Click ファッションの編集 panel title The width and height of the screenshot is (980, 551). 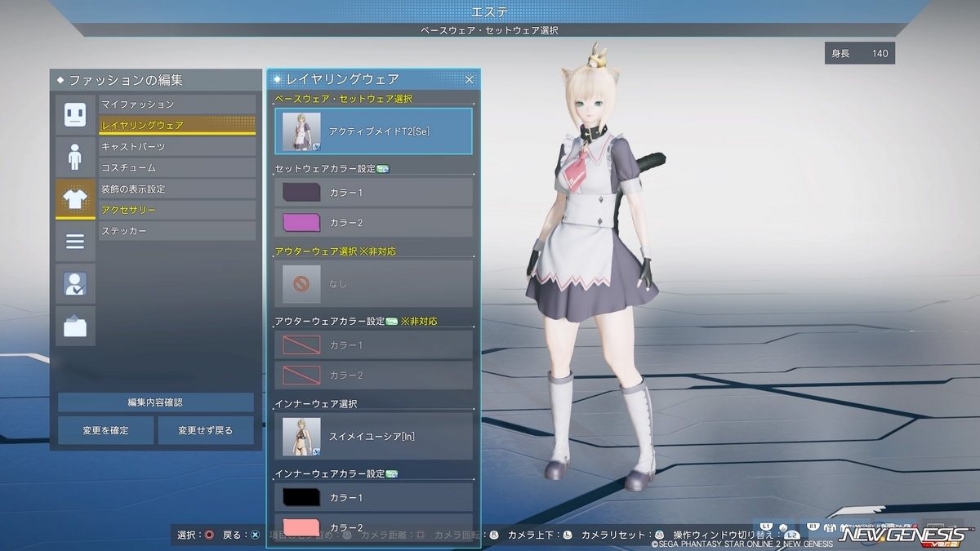pos(126,80)
